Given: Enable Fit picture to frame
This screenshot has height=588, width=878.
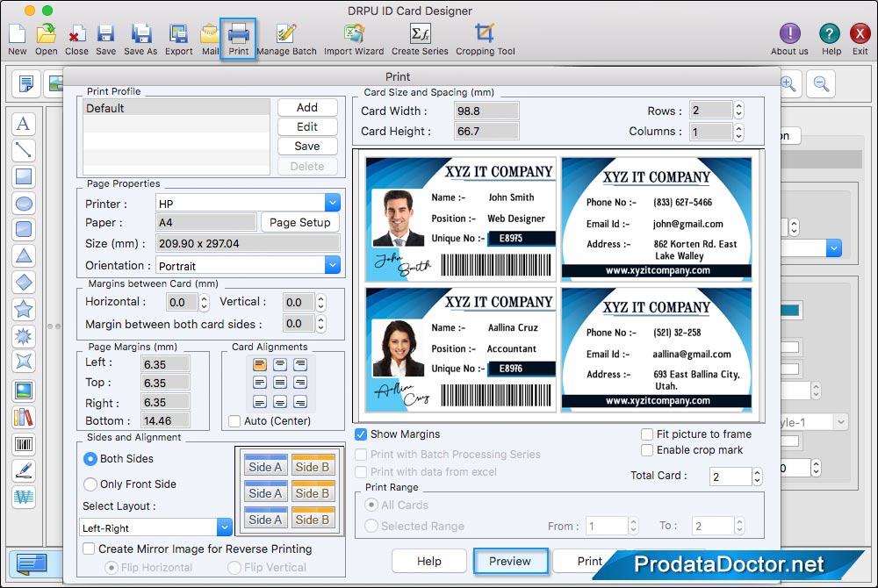Looking at the screenshot, I should (647, 434).
